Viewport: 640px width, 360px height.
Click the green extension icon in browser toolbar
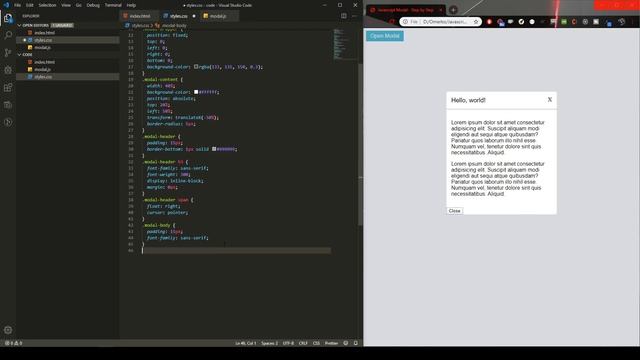(x=564, y=22)
